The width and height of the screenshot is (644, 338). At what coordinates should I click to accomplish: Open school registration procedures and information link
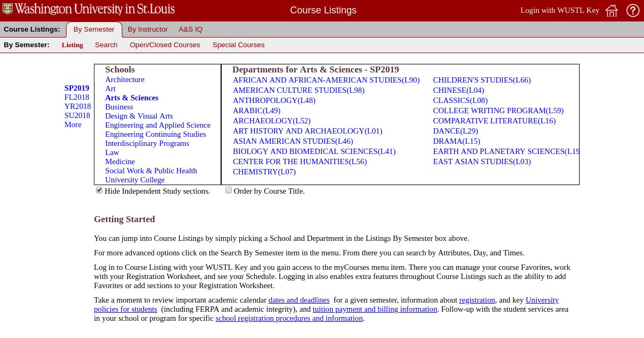point(289,318)
